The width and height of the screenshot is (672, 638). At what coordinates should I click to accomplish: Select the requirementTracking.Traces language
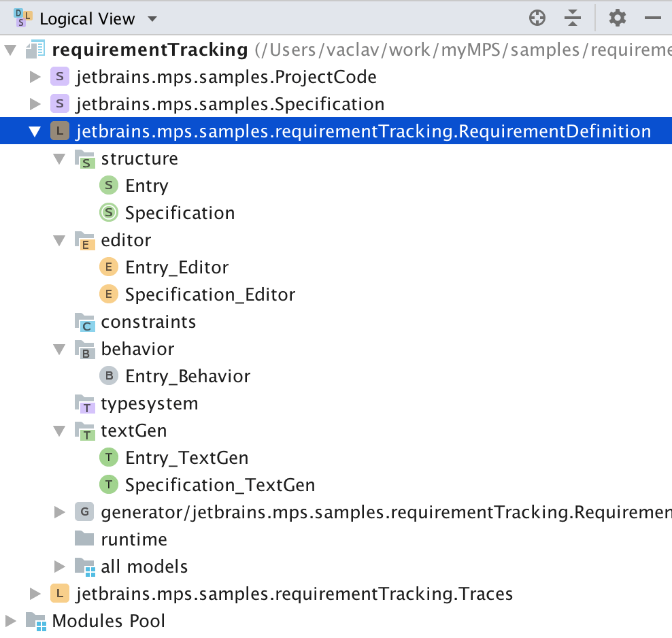pos(294,594)
